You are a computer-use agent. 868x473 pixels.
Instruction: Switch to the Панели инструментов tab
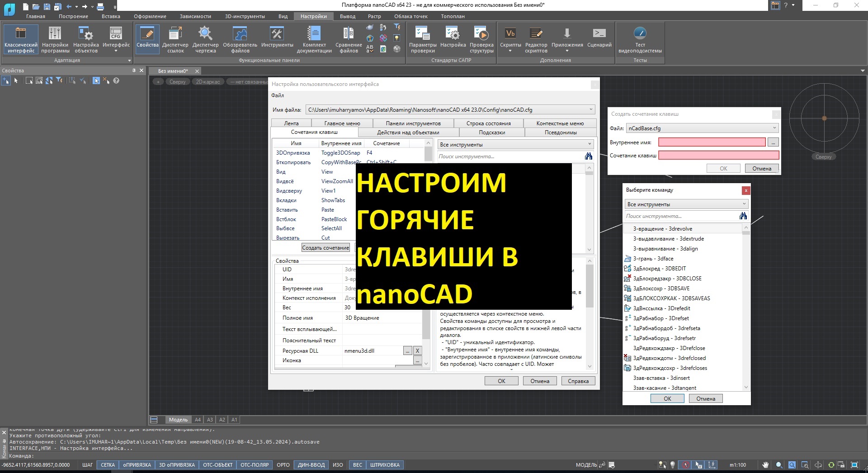[x=414, y=123]
